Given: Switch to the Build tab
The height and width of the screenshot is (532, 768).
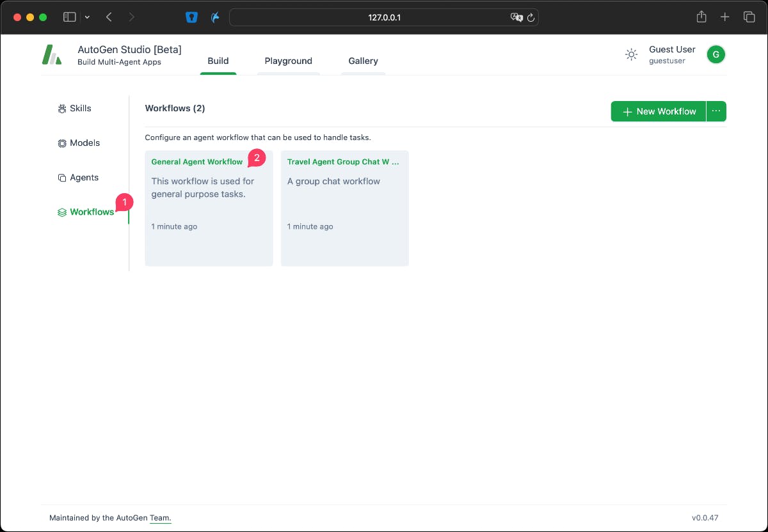Looking at the screenshot, I should (218, 61).
